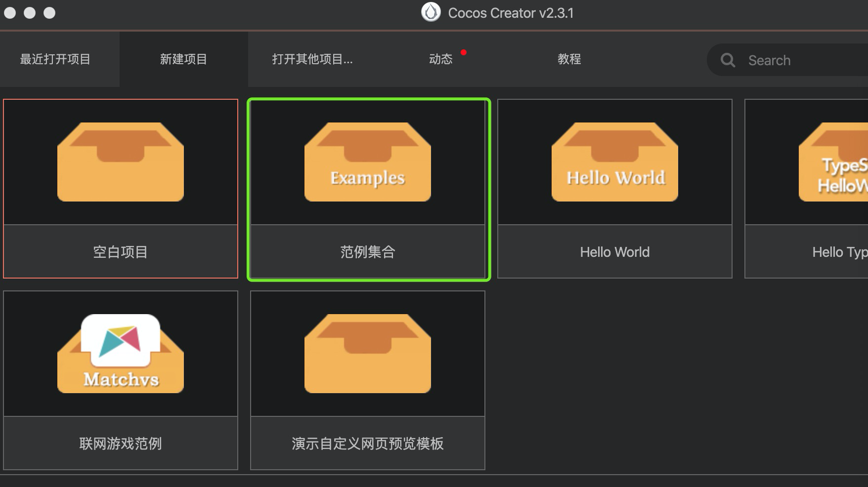868x487 pixels.
Task: Click the 联网游戏范例 template label
Action: (121, 444)
